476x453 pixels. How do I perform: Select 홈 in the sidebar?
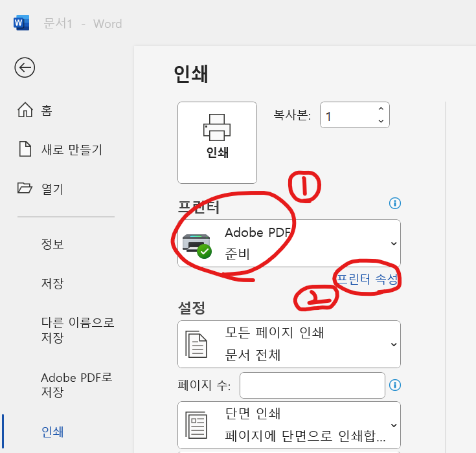pos(47,110)
